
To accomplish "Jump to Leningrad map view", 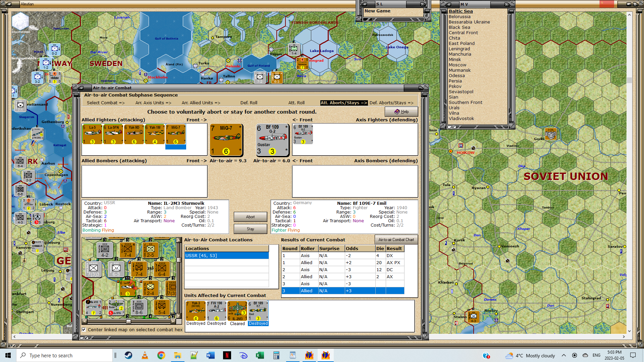I will click(459, 49).
